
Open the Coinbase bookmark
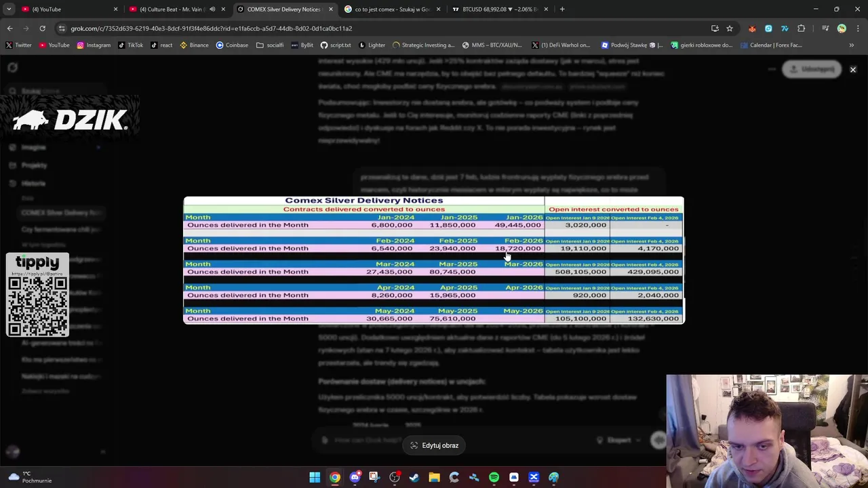[x=232, y=45]
